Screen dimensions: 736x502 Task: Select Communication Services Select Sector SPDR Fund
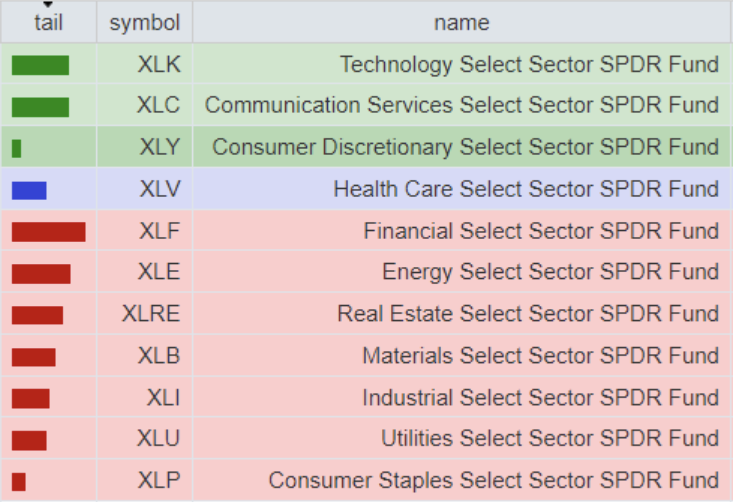(461, 106)
